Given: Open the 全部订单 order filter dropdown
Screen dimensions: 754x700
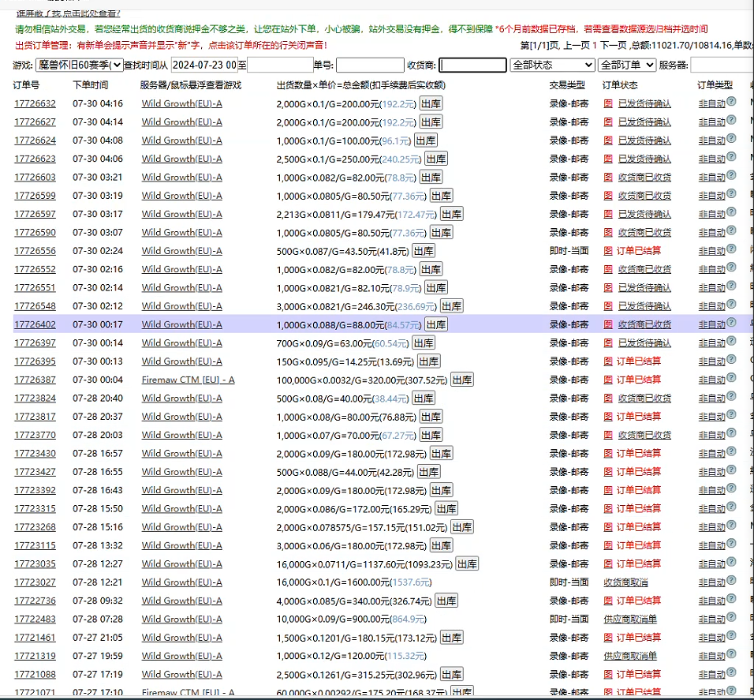Looking at the screenshot, I should point(626,65).
